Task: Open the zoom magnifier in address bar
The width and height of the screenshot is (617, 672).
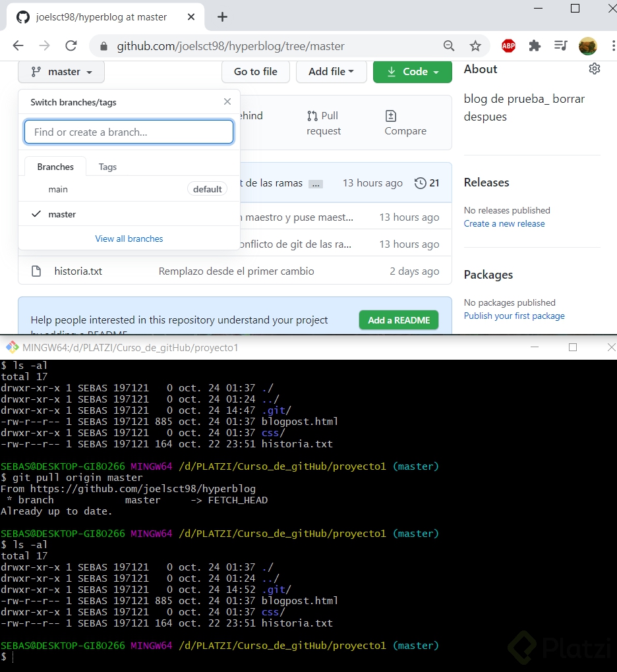Action: (x=448, y=46)
